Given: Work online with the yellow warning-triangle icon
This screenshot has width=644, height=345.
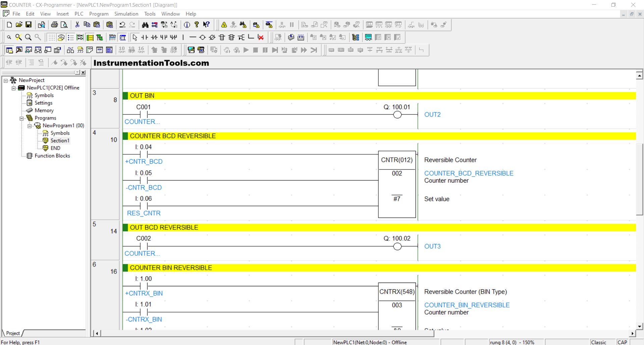Looking at the screenshot, I should tap(224, 24).
